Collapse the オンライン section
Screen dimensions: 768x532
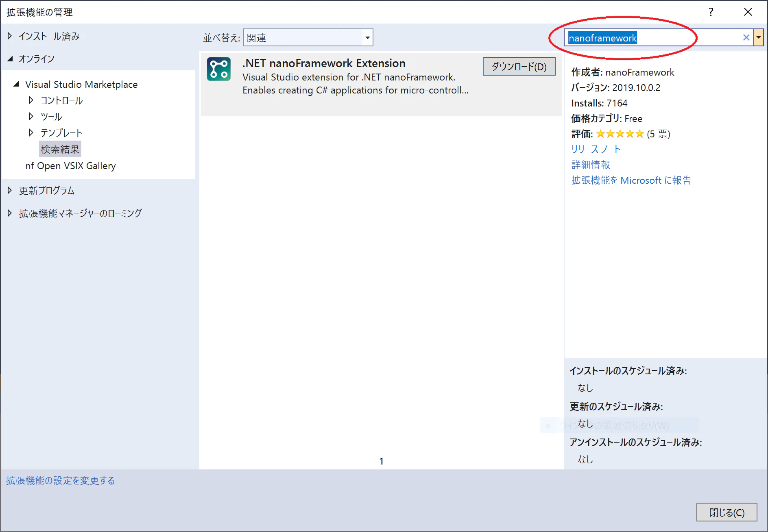pos(10,59)
